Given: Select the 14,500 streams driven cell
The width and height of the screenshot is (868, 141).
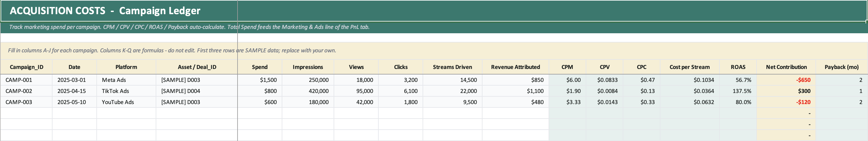Looking at the screenshot, I should pyautogui.click(x=453, y=80).
